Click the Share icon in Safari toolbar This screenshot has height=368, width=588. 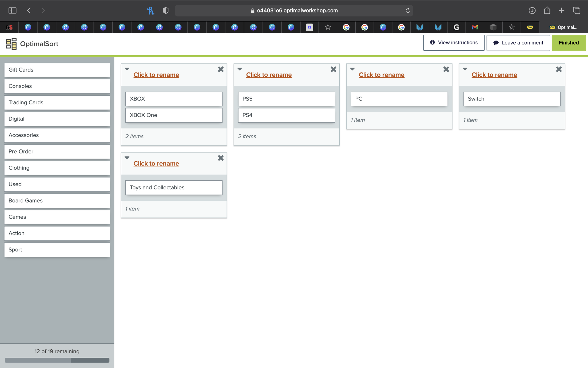(x=547, y=10)
